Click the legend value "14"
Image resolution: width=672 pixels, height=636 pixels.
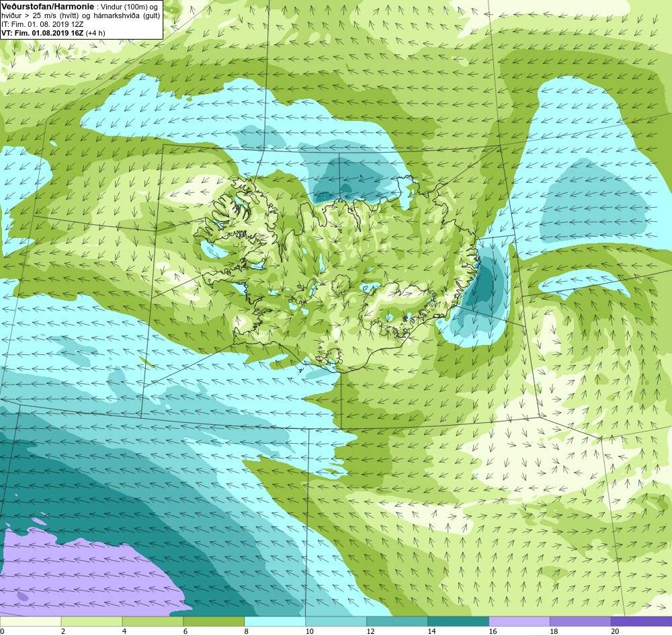(431, 631)
